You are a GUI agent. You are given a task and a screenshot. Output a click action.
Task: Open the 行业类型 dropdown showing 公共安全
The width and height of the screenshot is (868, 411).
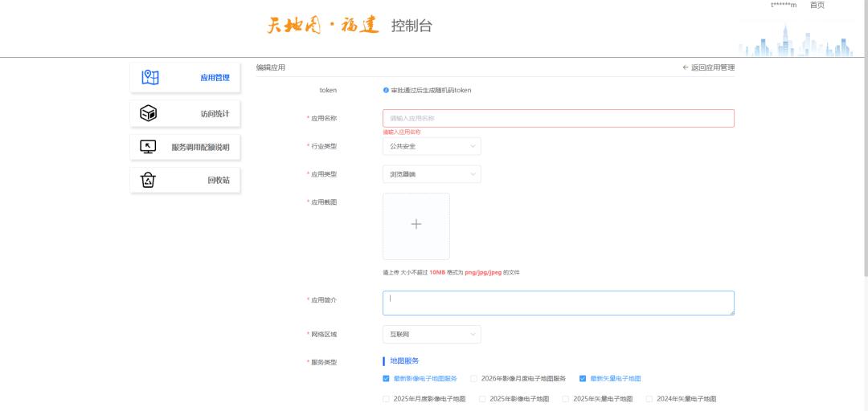click(432, 147)
